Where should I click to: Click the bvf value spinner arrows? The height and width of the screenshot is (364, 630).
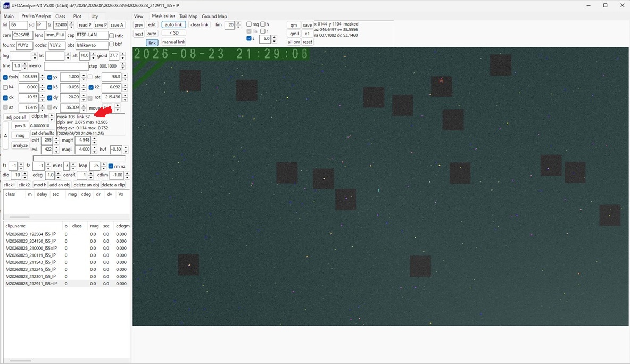pos(126,150)
